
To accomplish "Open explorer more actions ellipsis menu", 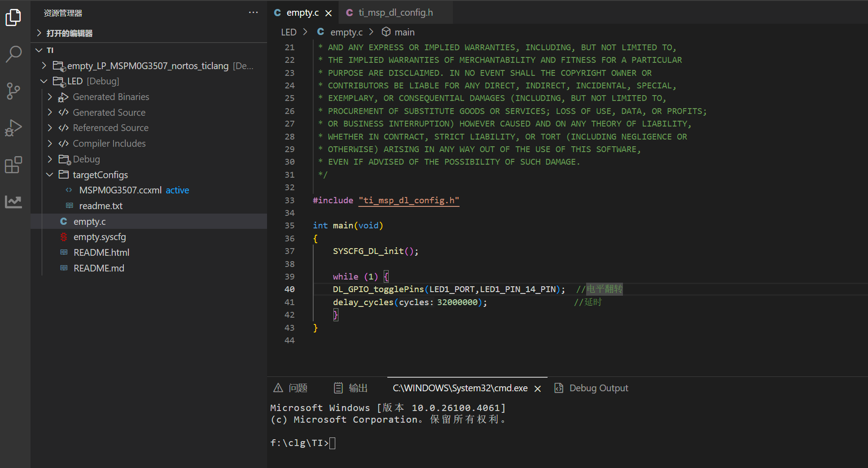I will (x=253, y=13).
